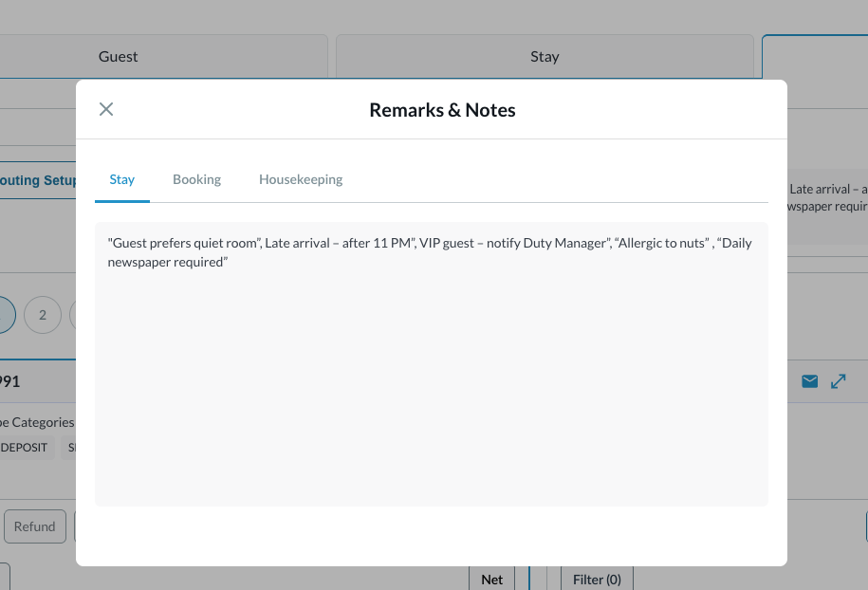Screen dimensions: 868x590
Task: Select the Stay tab inside the dialog
Action: click(121, 179)
